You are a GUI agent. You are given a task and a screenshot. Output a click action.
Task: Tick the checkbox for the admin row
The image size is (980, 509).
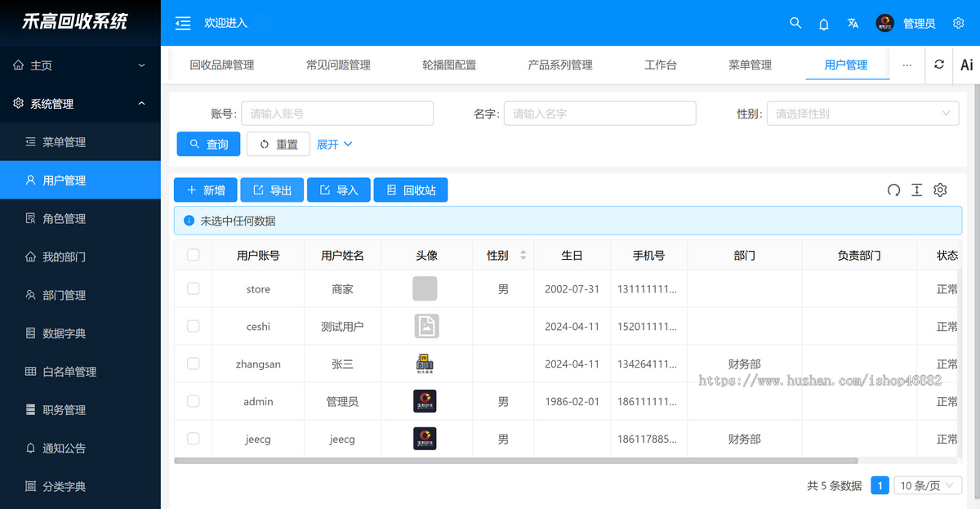point(194,401)
